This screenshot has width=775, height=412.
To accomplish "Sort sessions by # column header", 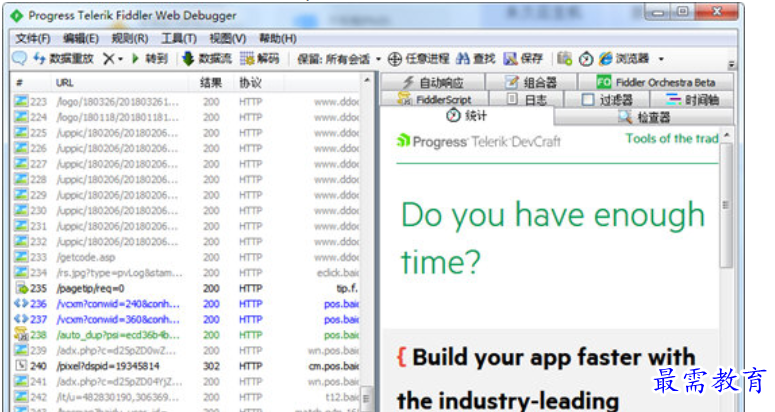I will pos(30,83).
